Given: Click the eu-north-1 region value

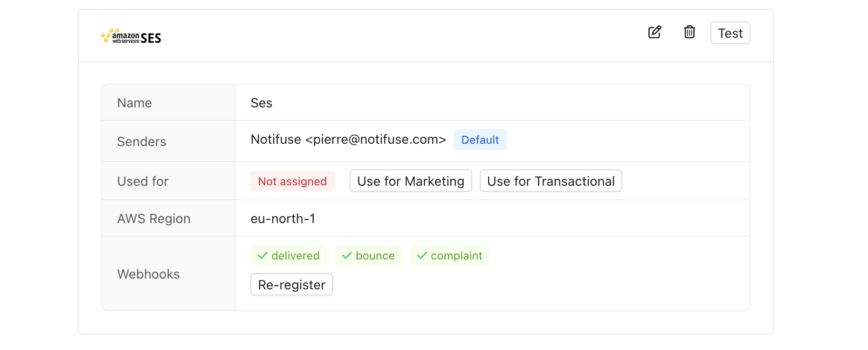Looking at the screenshot, I should click(283, 218).
